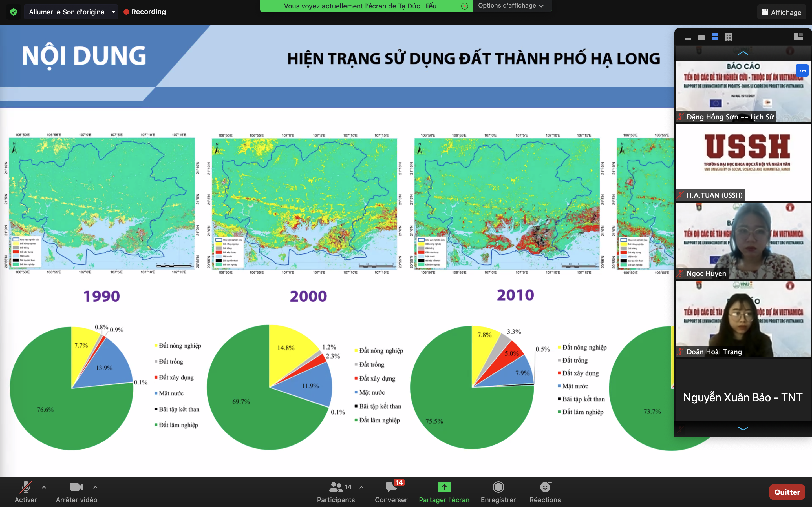Minimize video panel to thin strip icon
The width and height of the screenshot is (812, 507).
(688, 38)
